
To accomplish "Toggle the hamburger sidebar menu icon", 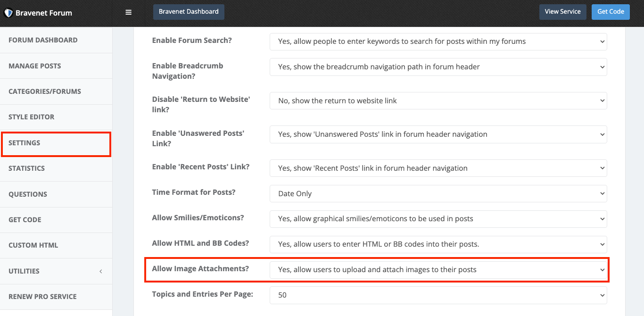I will tap(128, 12).
